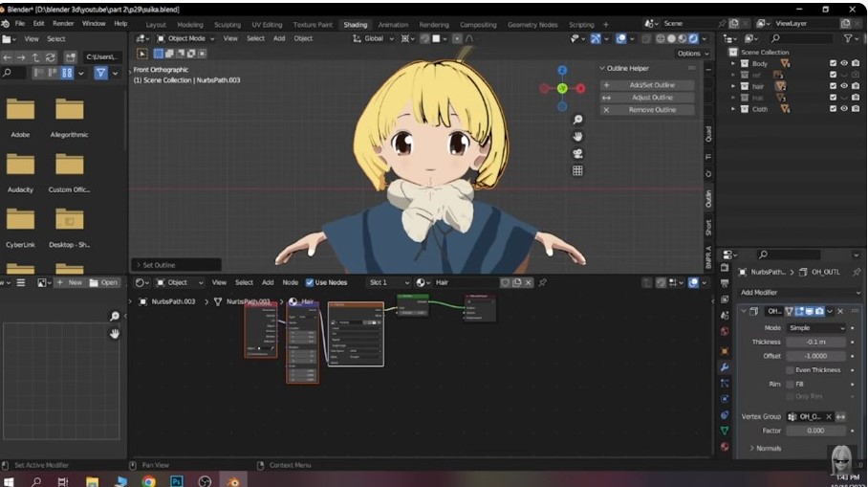Expand the Cloth collection in outliner
Viewport: 868px width, 487px height.
click(733, 109)
